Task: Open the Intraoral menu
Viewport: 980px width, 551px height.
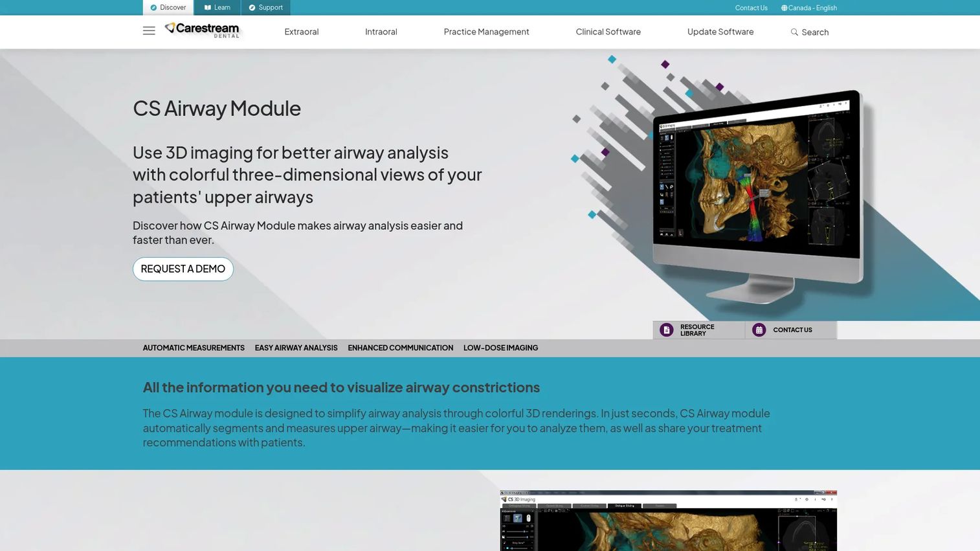Action: click(381, 32)
